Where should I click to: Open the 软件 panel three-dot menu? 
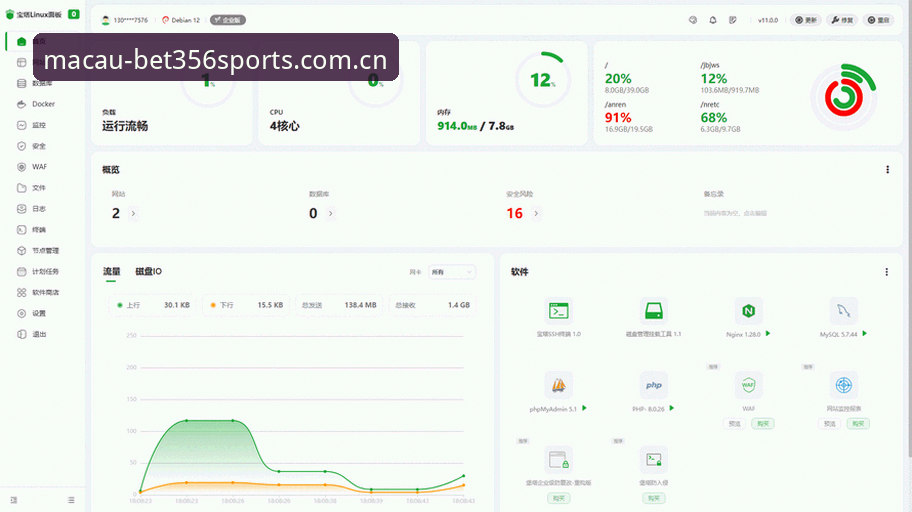(x=886, y=272)
